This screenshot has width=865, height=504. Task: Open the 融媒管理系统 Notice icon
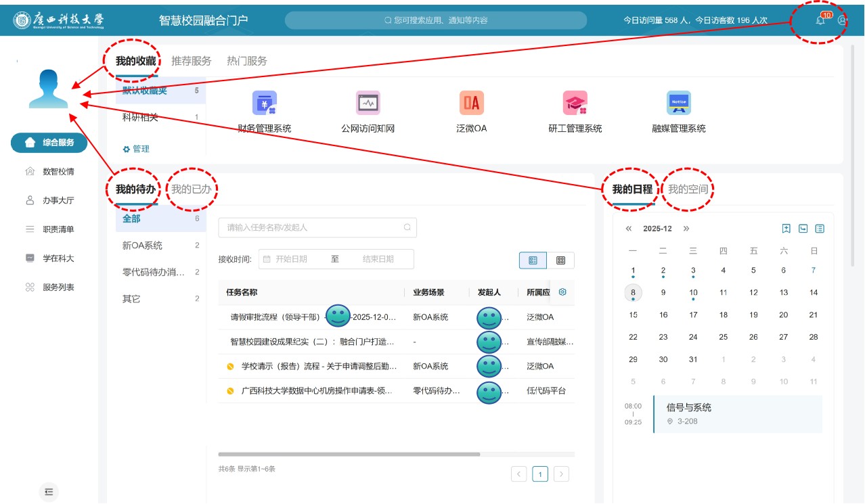(678, 104)
